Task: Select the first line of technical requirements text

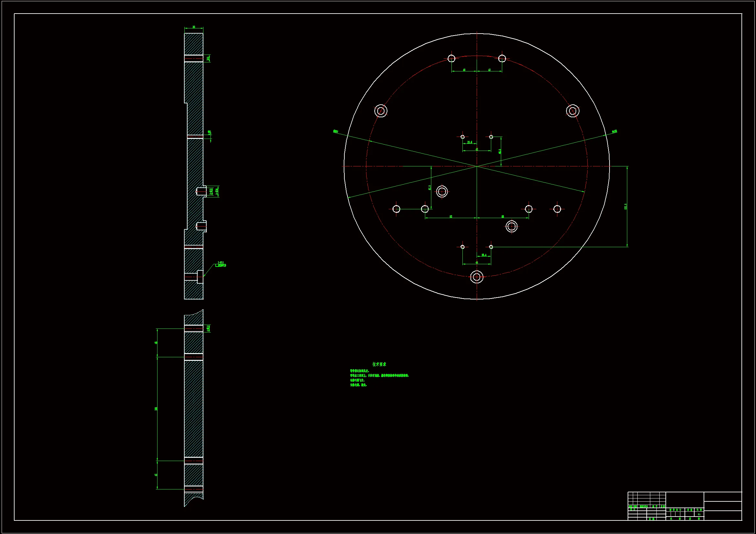Action: click(x=360, y=371)
